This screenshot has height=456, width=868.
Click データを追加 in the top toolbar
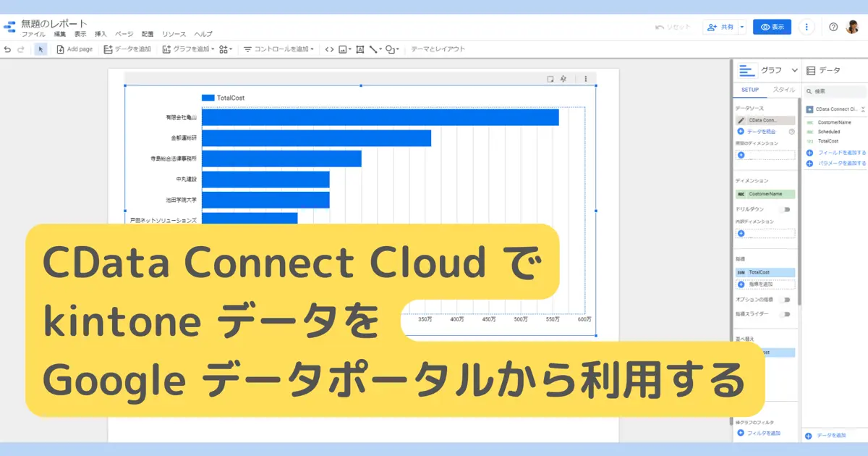(x=127, y=49)
